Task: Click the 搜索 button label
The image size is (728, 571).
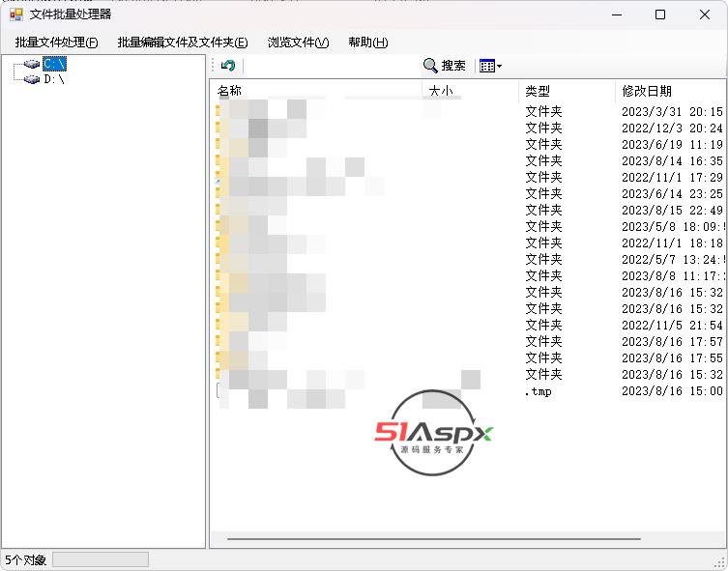Action: tap(453, 66)
